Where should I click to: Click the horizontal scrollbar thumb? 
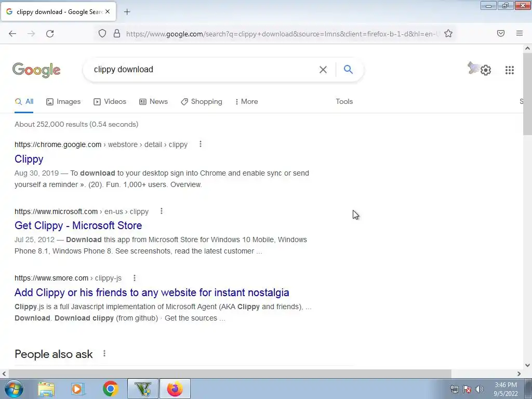(229, 374)
